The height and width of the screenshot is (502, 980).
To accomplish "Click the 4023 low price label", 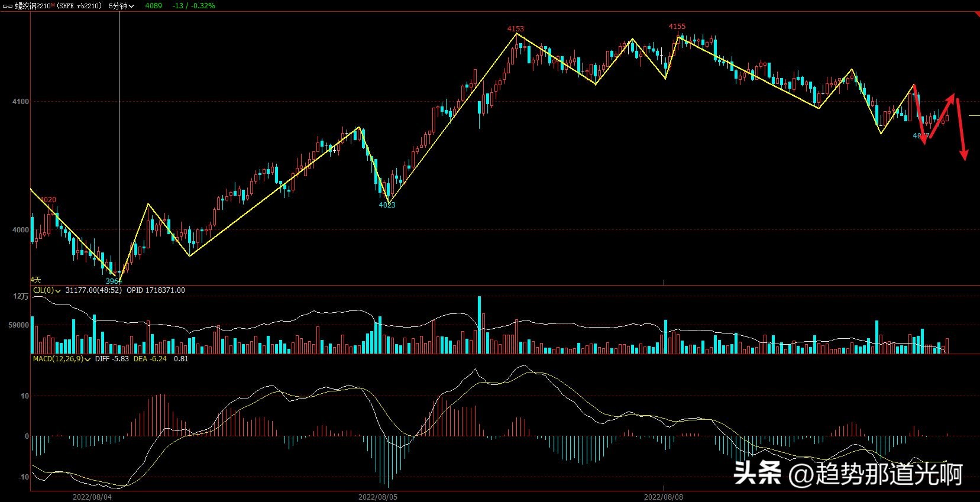I will (387, 205).
